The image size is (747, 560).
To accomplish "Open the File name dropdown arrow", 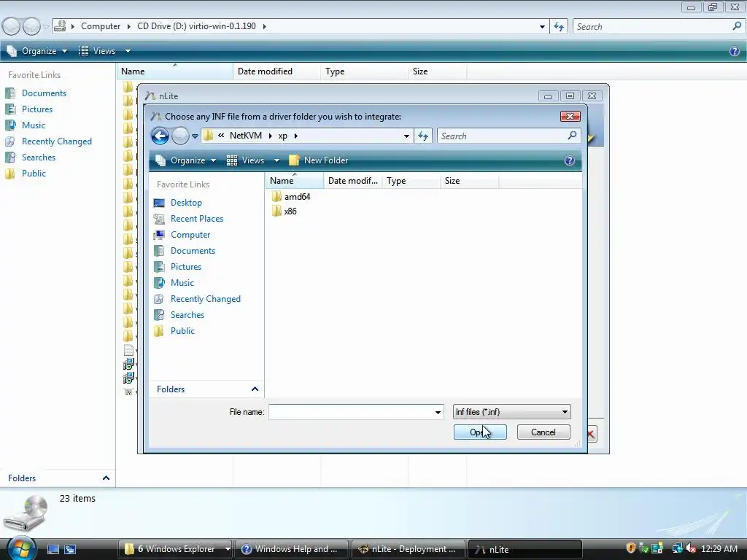I will 438,413.
